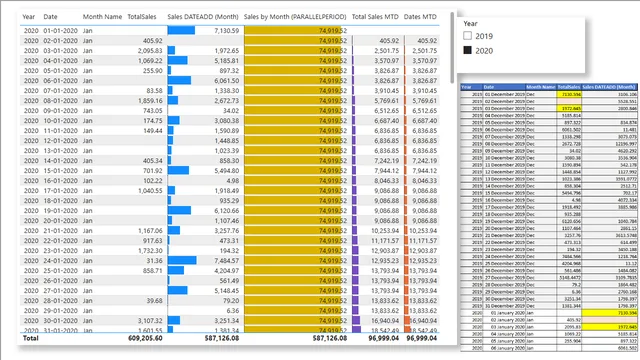Viewport: 640px width, 360px height.
Task: Click the Total row label
Action: point(31,338)
